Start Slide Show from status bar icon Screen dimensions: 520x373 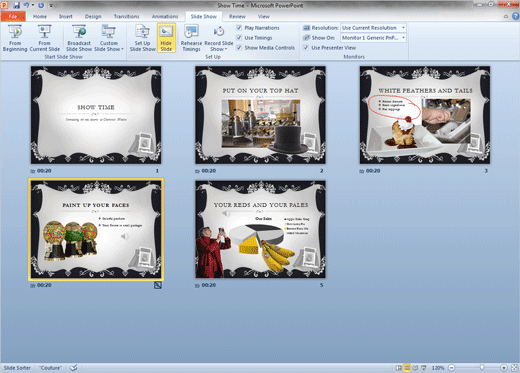(x=424, y=368)
